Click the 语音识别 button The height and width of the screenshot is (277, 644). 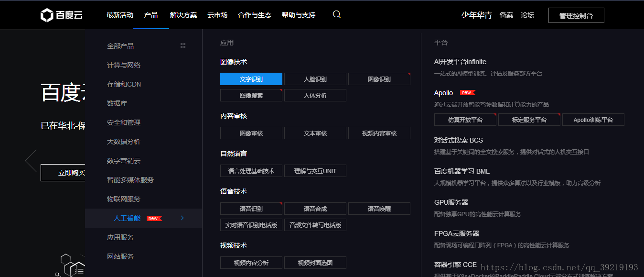pos(251,209)
